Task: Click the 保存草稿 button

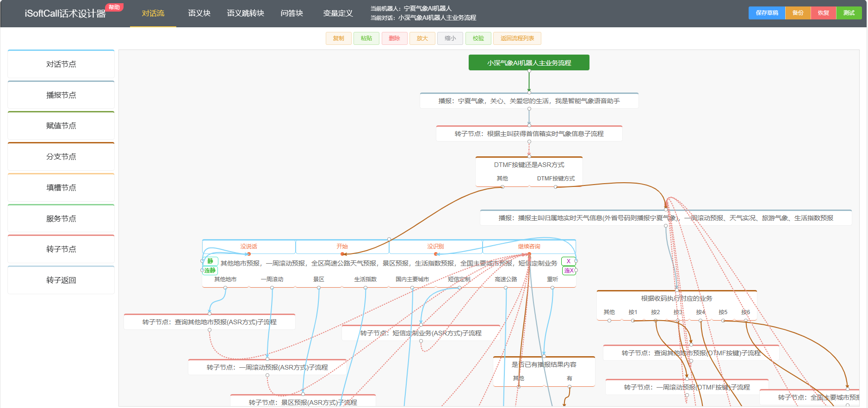Action: tap(767, 13)
